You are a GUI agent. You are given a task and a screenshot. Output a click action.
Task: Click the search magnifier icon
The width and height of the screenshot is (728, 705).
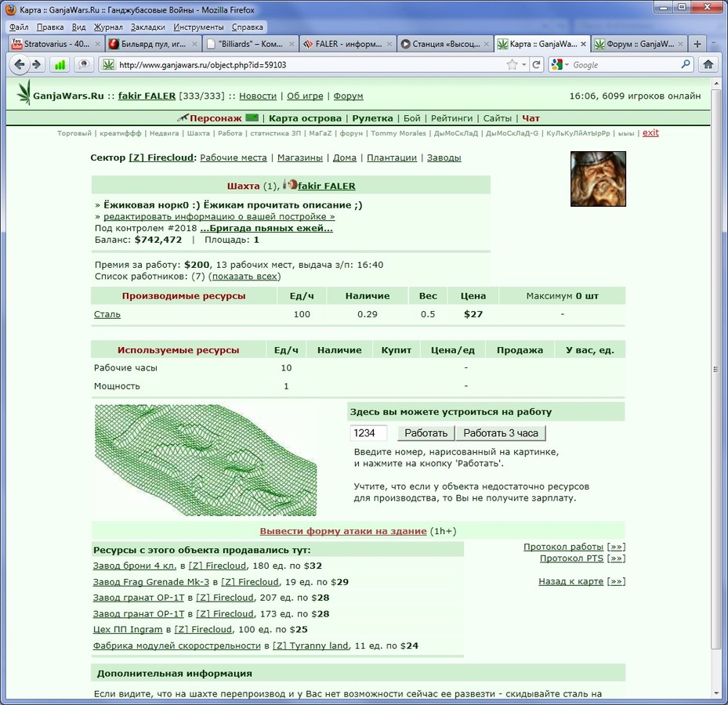(685, 64)
